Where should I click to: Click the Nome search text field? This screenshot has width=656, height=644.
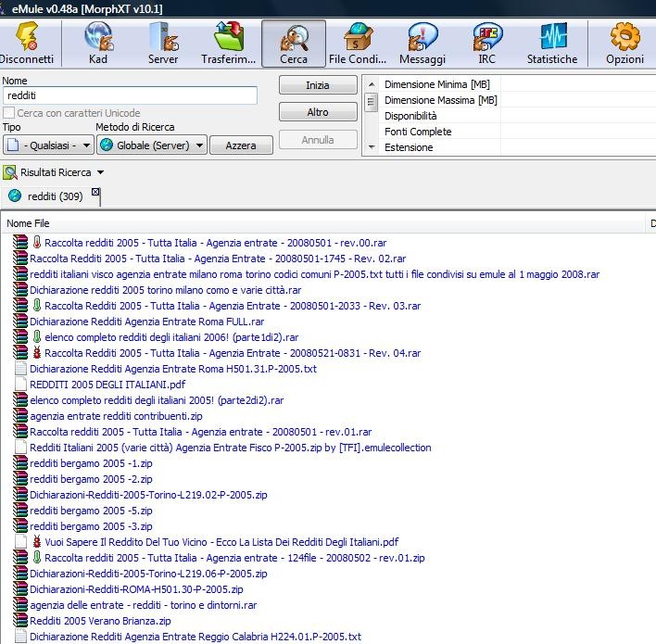pyautogui.click(x=130, y=95)
